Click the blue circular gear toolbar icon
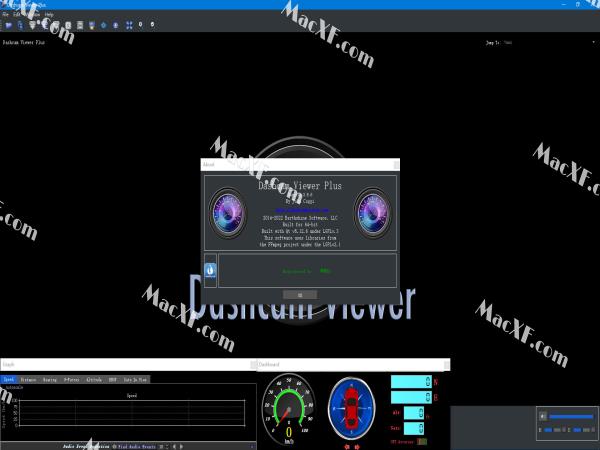600x450 pixels. (104, 25)
